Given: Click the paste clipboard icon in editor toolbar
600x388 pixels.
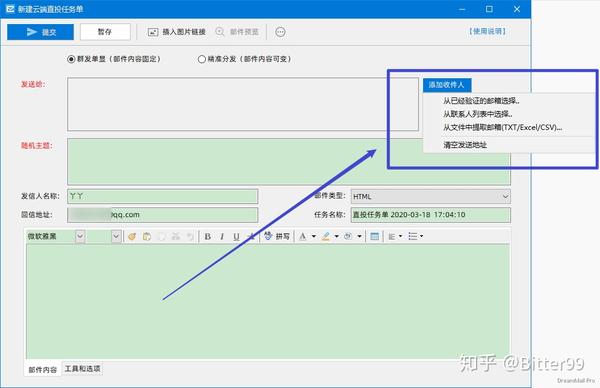Looking at the screenshot, I should [x=147, y=236].
